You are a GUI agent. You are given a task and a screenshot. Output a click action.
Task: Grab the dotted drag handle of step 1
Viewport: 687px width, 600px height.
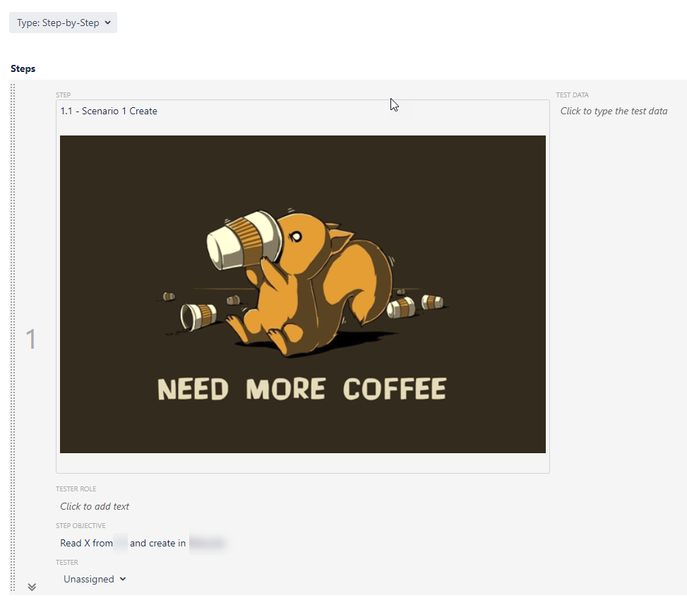click(x=13, y=340)
